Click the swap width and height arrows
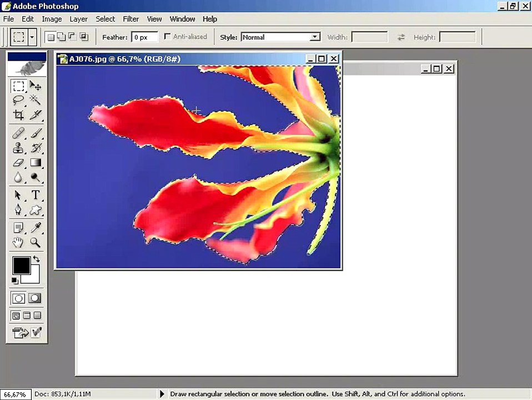 [401, 37]
